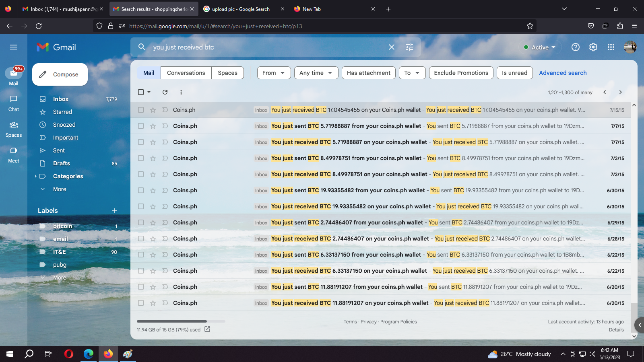Show search options filter icon
The image size is (644, 362).
point(409,47)
